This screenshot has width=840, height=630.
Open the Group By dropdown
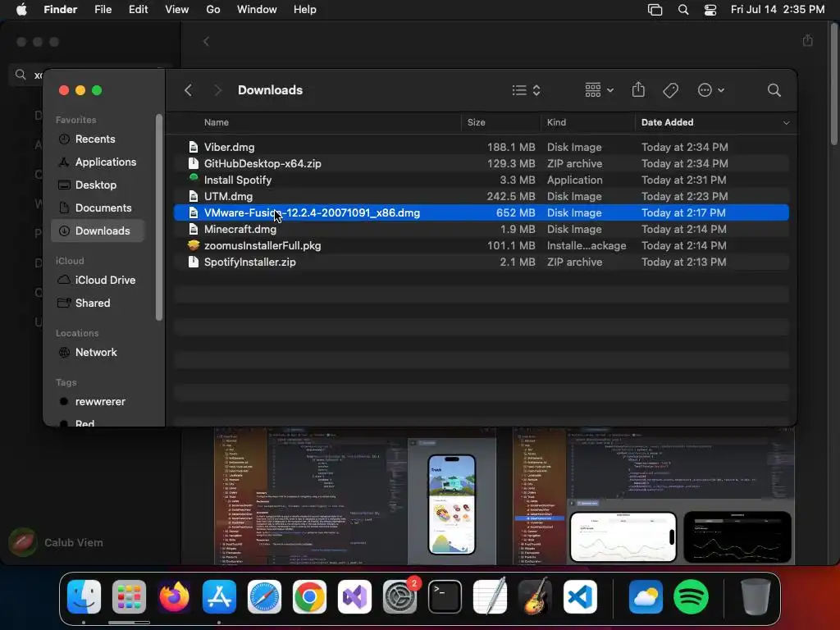(x=599, y=90)
